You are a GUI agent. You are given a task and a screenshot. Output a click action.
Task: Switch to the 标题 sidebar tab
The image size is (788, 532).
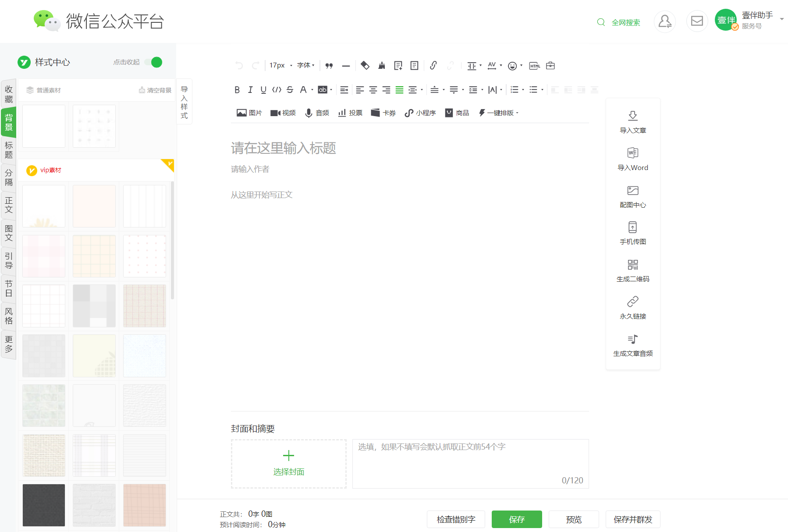(9, 150)
